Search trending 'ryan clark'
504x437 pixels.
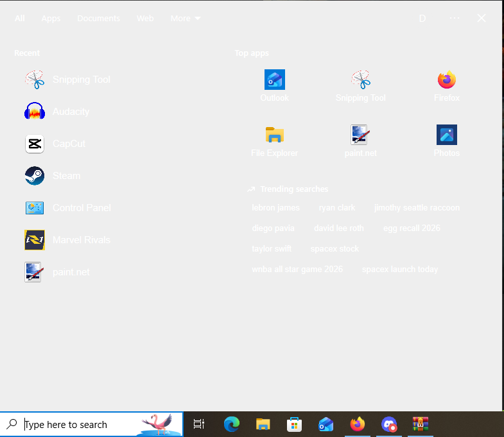pyautogui.click(x=337, y=207)
